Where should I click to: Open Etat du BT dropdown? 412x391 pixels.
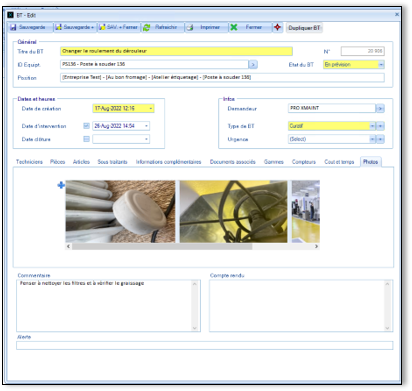381,65
